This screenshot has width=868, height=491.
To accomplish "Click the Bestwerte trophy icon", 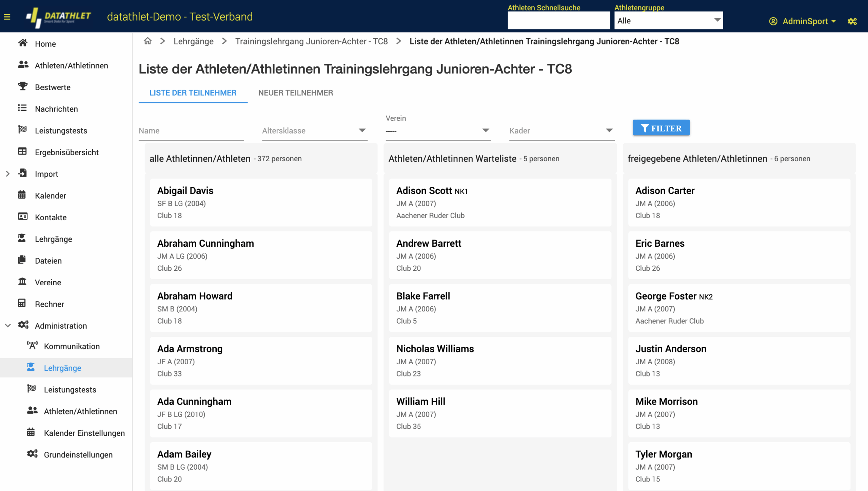I will point(23,86).
